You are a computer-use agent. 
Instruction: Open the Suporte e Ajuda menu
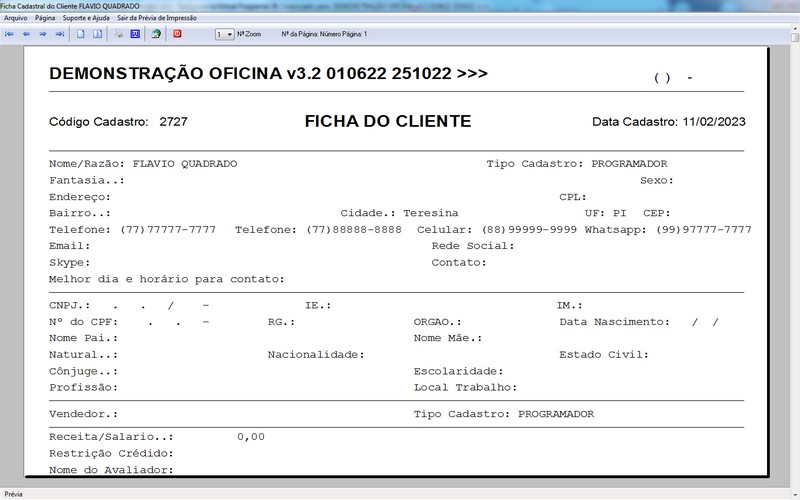point(86,18)
